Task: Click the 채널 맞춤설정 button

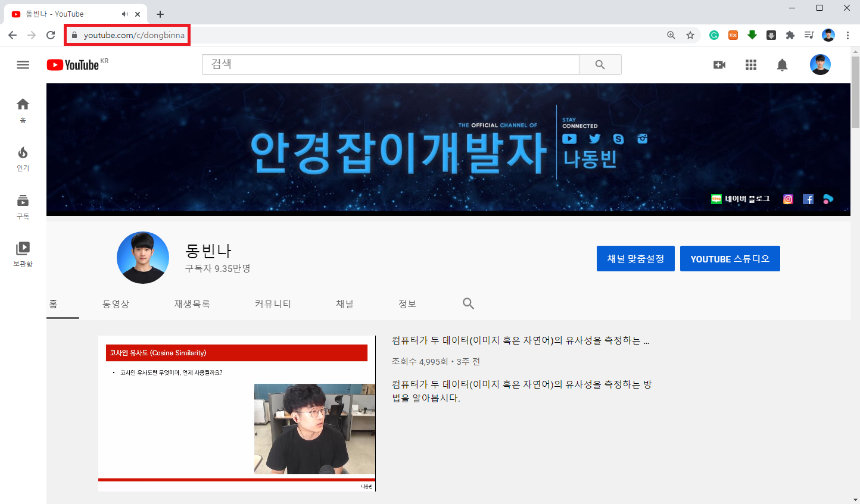Action: (635, 259)
